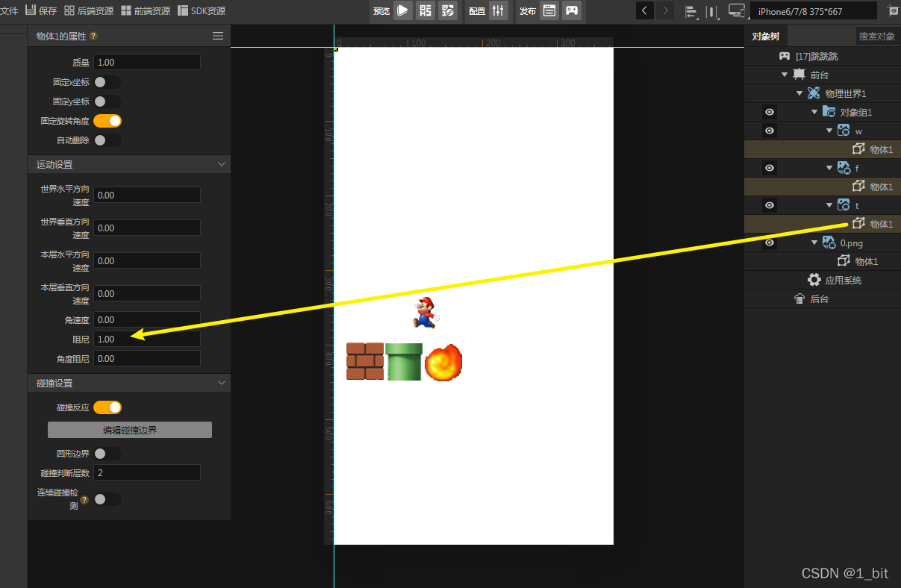Collapse the 0.png tree node
This screenshot has height=588, width=901.
(x=814, y=243)
